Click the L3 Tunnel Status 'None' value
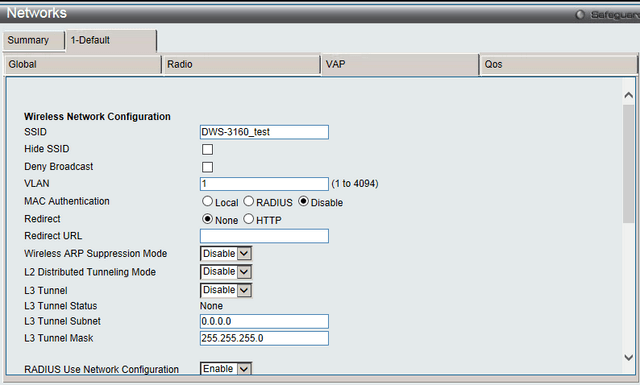The height and width of the screenshot is (385, 640). pos(211,306)
